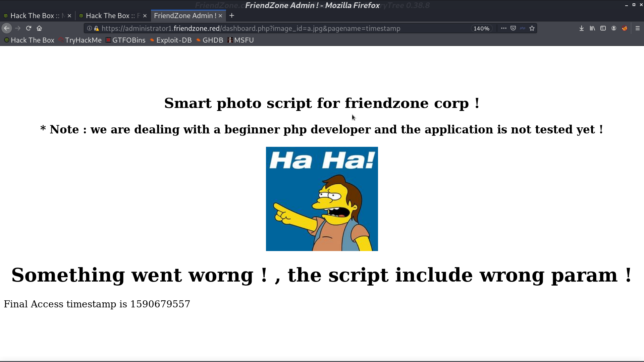Screen dimensions: 644x362
Task: Show site information icon in address bar
Action: click(90, 28)
